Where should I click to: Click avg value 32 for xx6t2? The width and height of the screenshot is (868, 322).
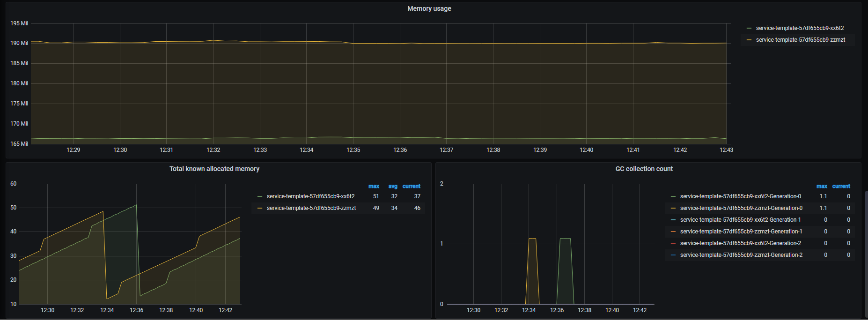(394, 196)
